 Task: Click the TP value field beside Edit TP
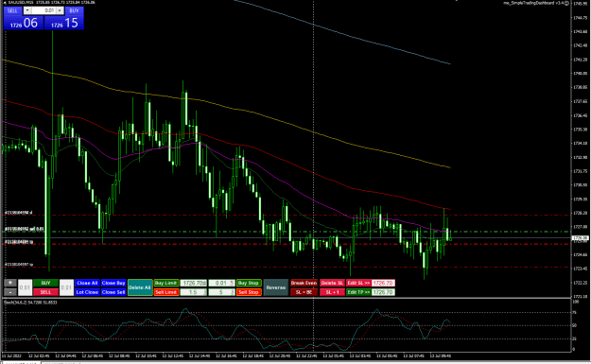383,292
